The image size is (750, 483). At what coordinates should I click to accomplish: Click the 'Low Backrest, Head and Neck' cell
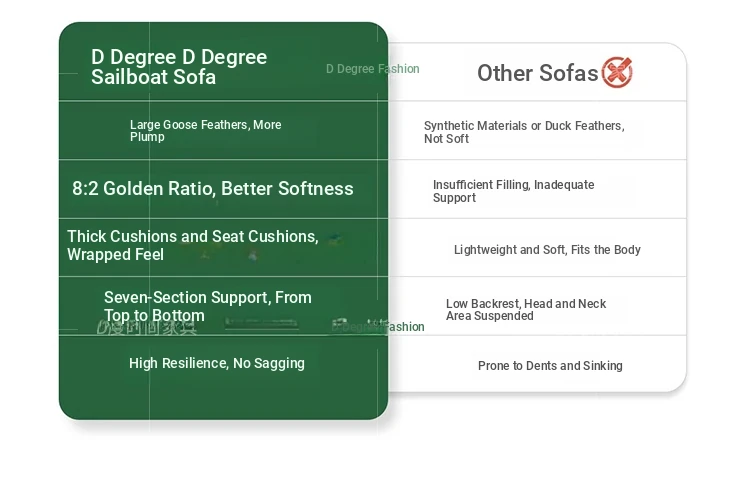(526, 304)
